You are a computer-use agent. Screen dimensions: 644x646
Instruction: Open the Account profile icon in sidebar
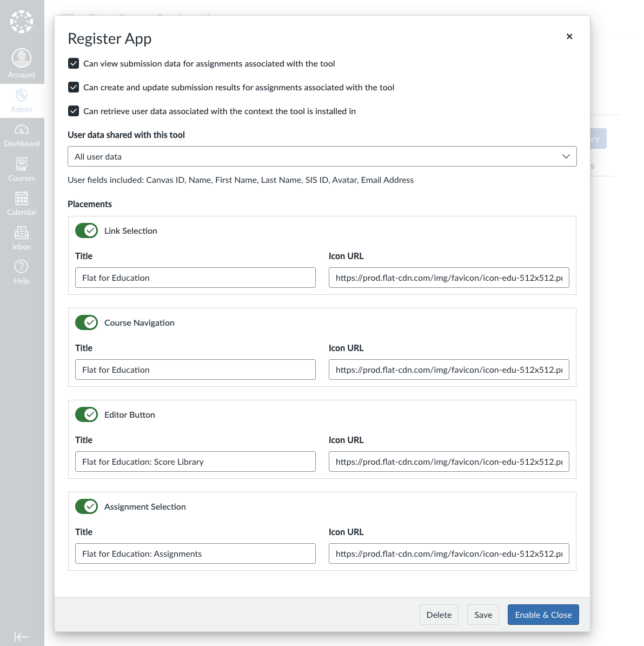[22, 58]
